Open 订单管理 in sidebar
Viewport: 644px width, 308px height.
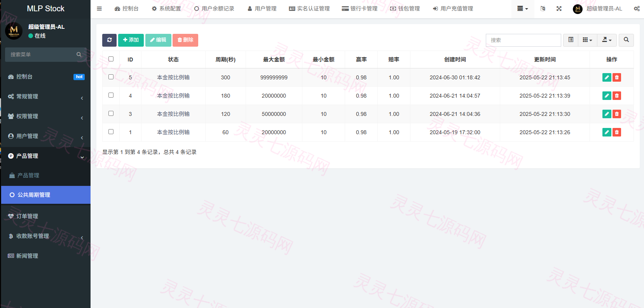[45, 216]
